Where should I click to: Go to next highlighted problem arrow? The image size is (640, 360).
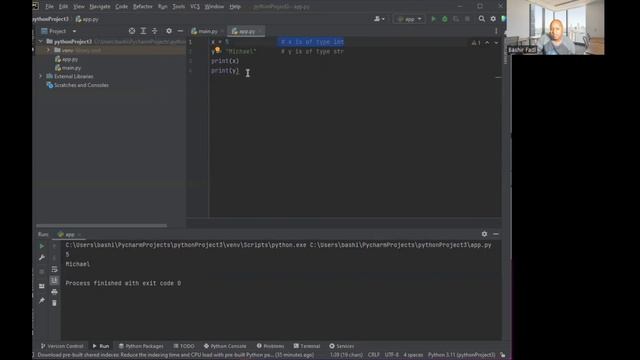(496, 42)
